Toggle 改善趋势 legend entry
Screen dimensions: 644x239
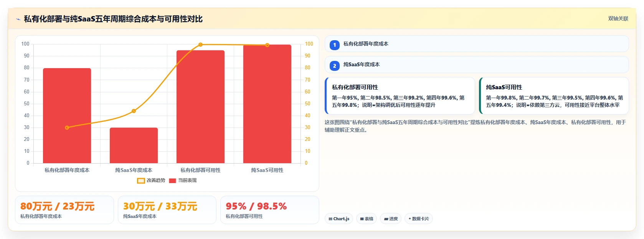click(x=151, y=180)
